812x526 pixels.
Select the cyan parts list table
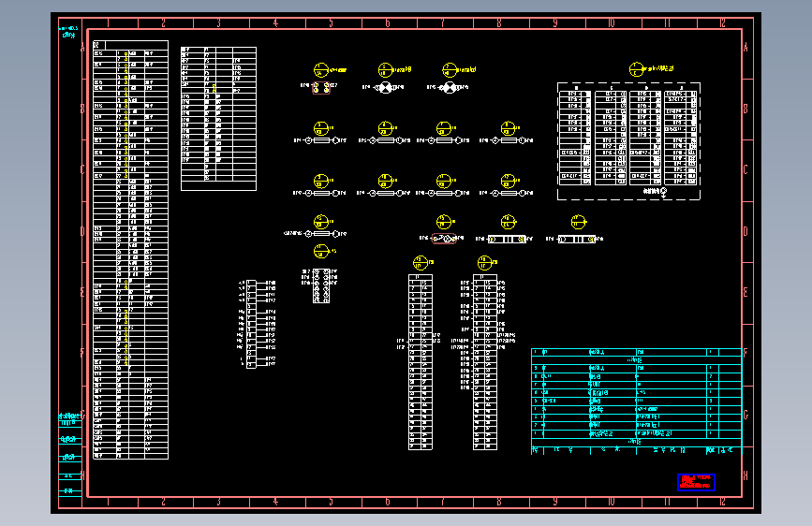coord(637,402)
